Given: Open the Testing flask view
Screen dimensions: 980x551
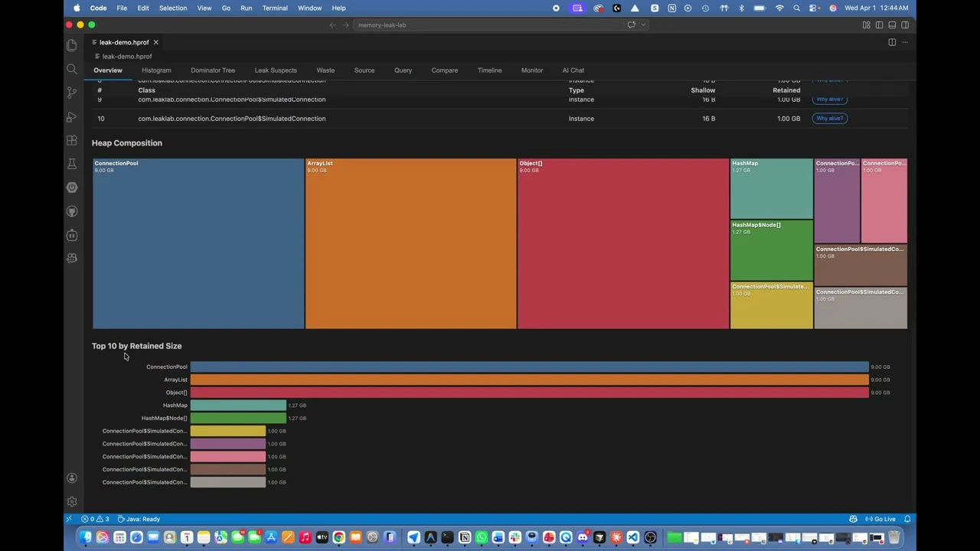Looking at the screenshot, I should pos(72,164).
